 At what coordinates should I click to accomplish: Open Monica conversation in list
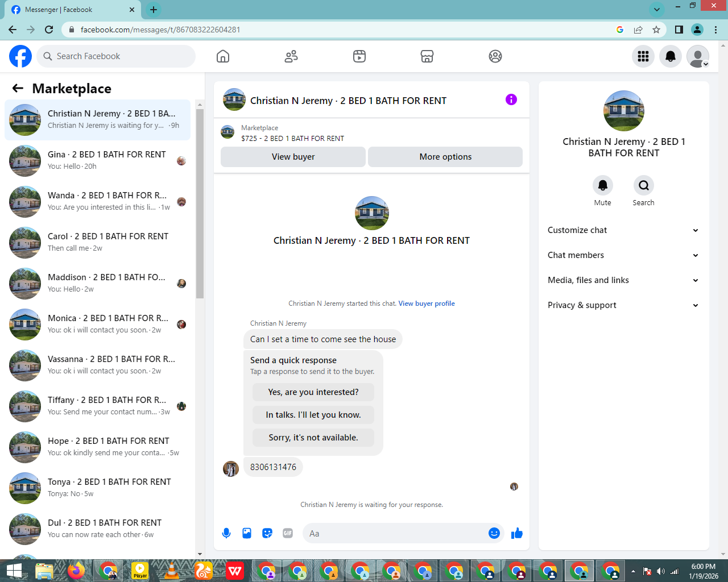tap(98, 325)
